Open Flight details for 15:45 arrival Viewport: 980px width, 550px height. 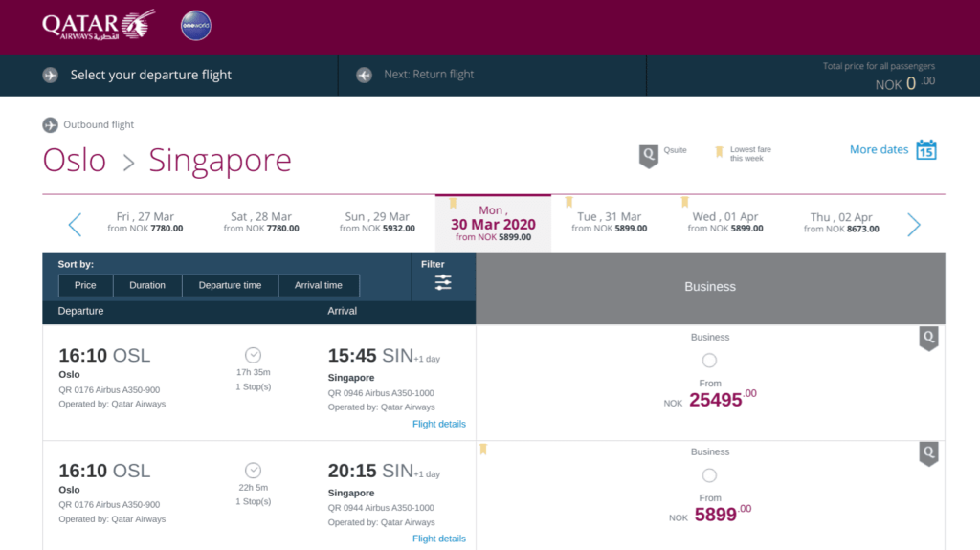[438, 424]
